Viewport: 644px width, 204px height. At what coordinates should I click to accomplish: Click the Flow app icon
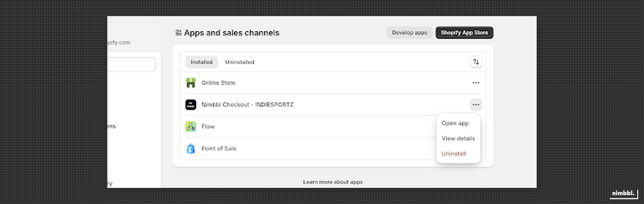tap(191, 126)
